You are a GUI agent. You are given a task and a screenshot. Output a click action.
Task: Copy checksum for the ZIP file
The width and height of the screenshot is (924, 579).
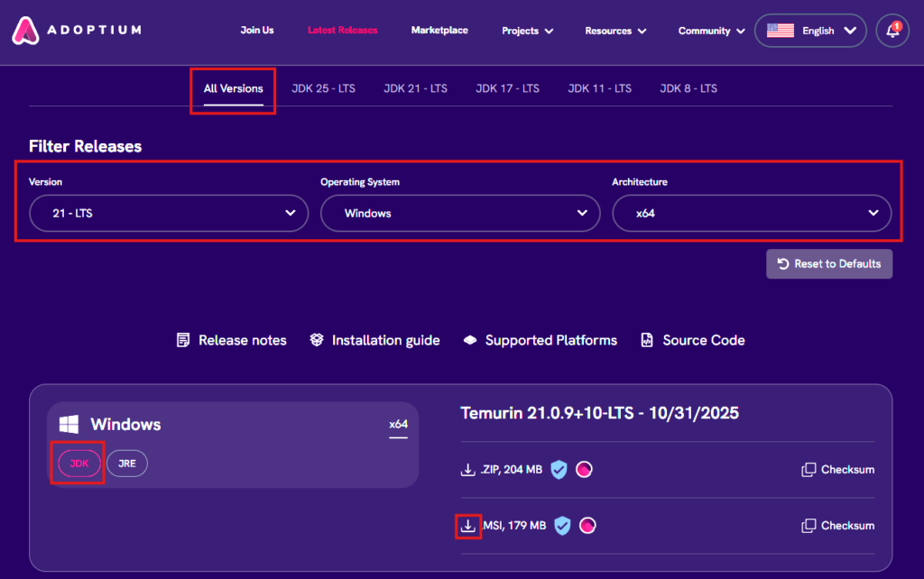click(837, 470)
